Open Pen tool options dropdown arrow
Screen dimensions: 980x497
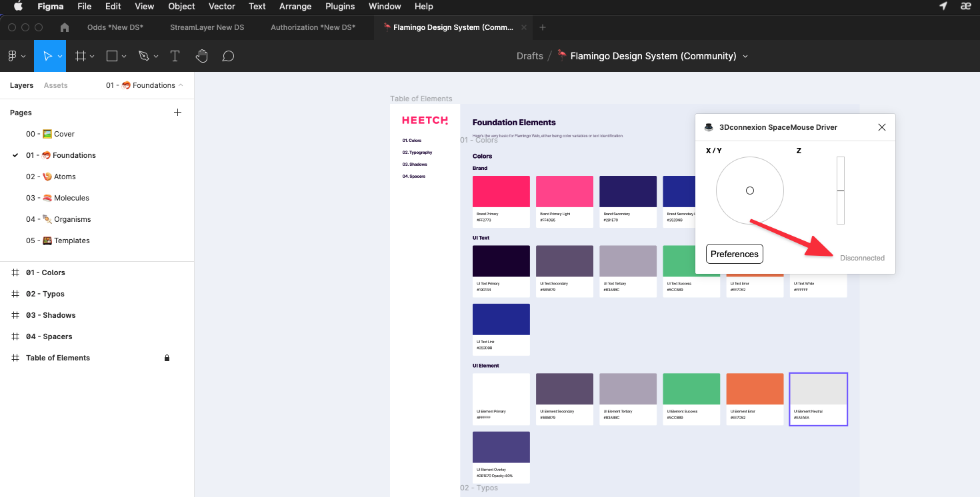pos(156,57)
